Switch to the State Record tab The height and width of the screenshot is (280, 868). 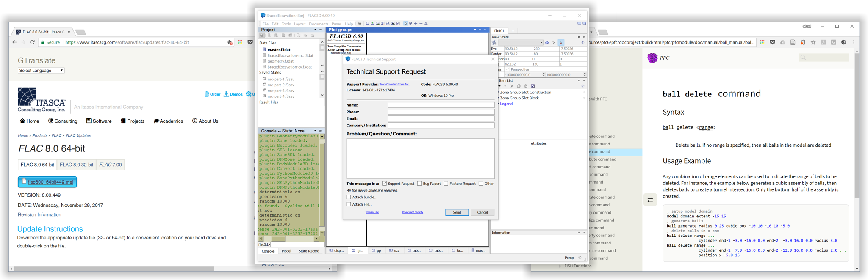[308, 251]
